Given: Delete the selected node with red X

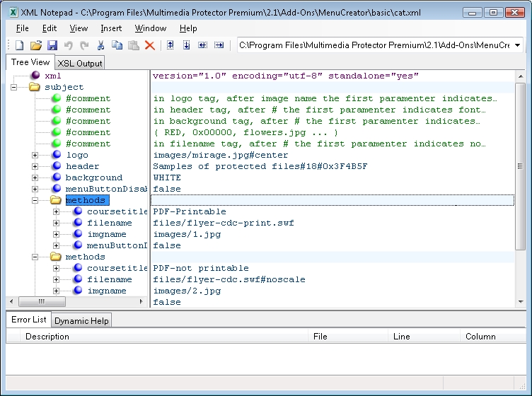Looking at the screenshot, I should pos(150,45).
